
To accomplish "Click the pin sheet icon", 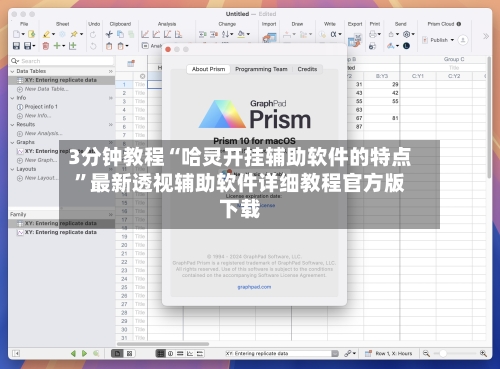I will (74, 34).
